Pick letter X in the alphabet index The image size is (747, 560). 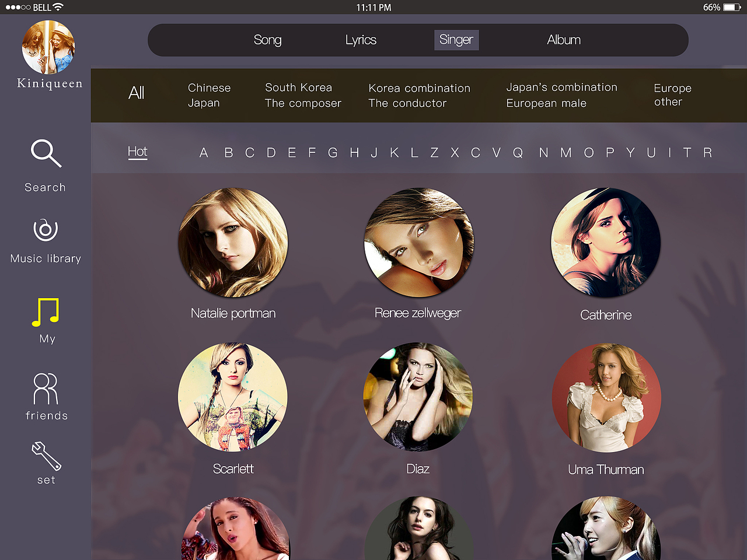(455, 153)
